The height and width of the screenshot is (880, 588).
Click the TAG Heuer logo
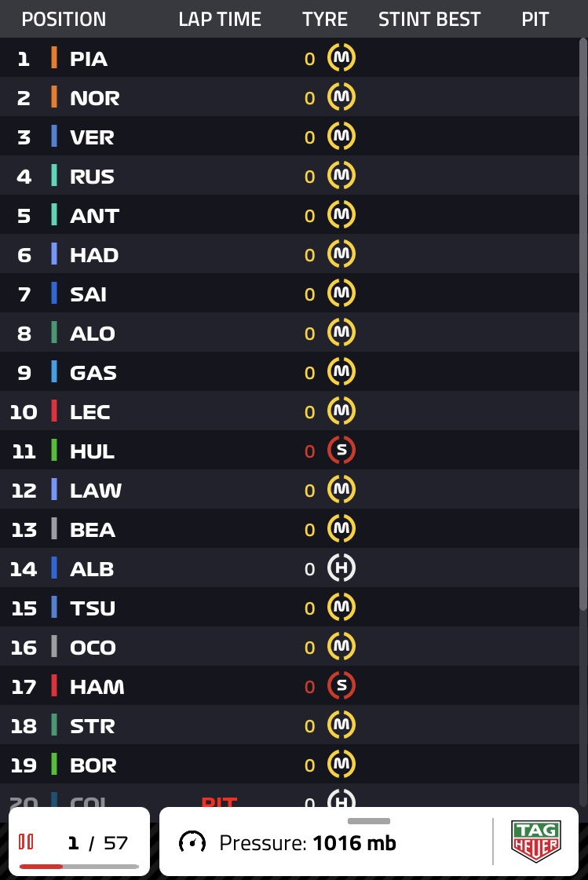click(x=535, y=842)
